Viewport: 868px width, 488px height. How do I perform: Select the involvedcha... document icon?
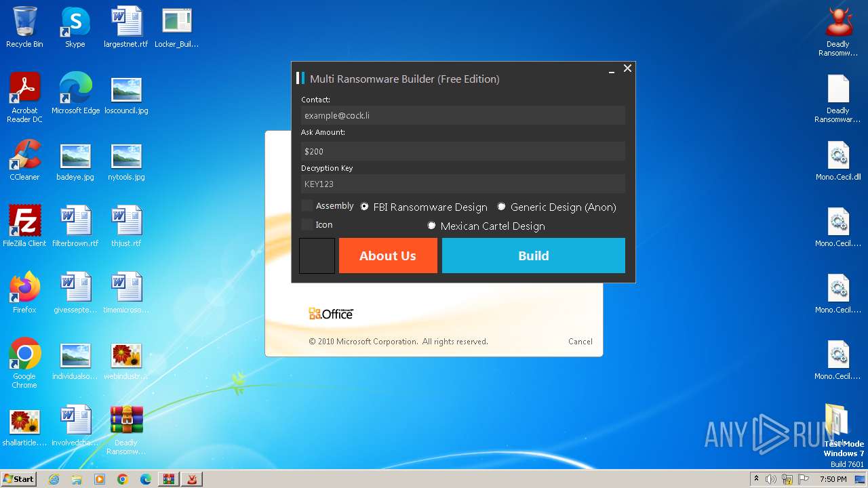(75, 426)
